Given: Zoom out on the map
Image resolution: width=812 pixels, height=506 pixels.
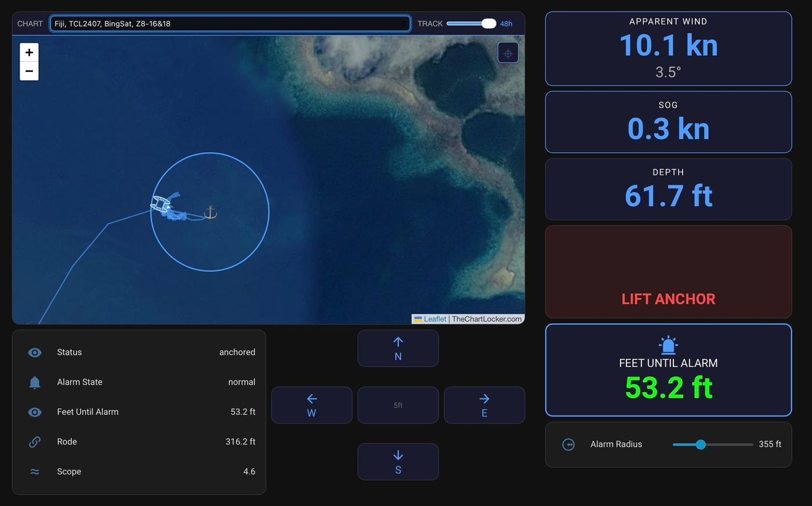Looking at the screenshot, I should [29, 71].
